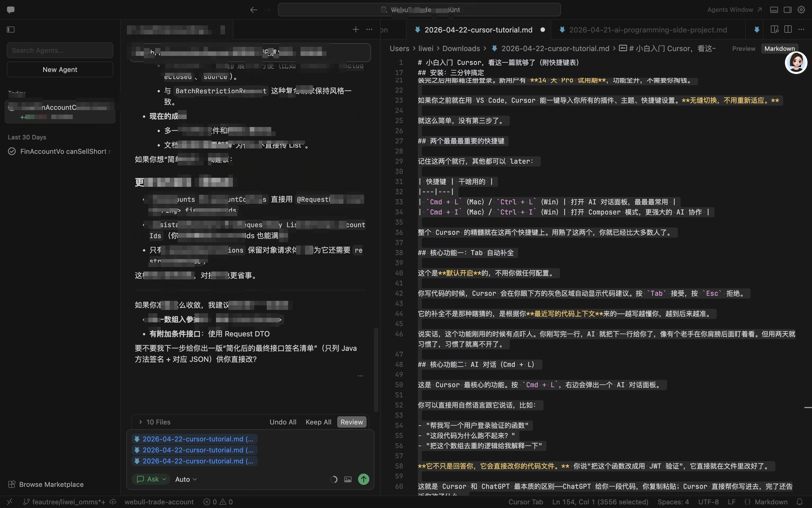Screen dimensions: 812x508
Task: Click the chat panel vertical scrollbar
Action: tap(376, 370)
